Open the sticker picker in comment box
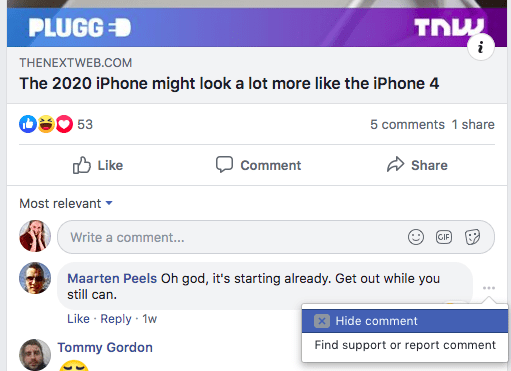 (472, 237)
